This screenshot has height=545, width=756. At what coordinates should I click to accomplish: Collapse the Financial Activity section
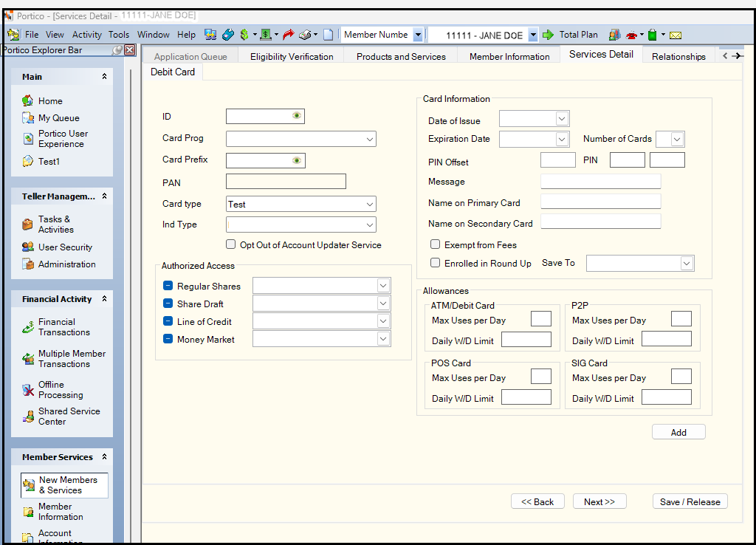coord(104,299)
